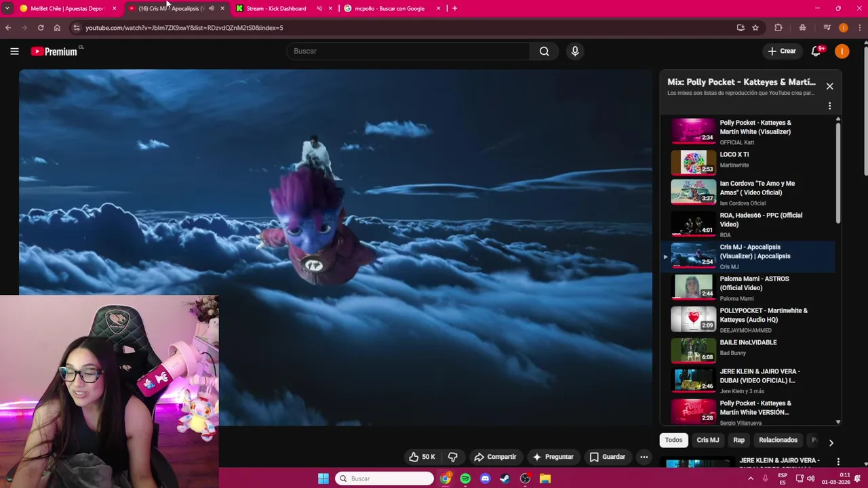Show hidden system tray icons
This screenshot has width=868, height=488.
click(x=751, y=479)
